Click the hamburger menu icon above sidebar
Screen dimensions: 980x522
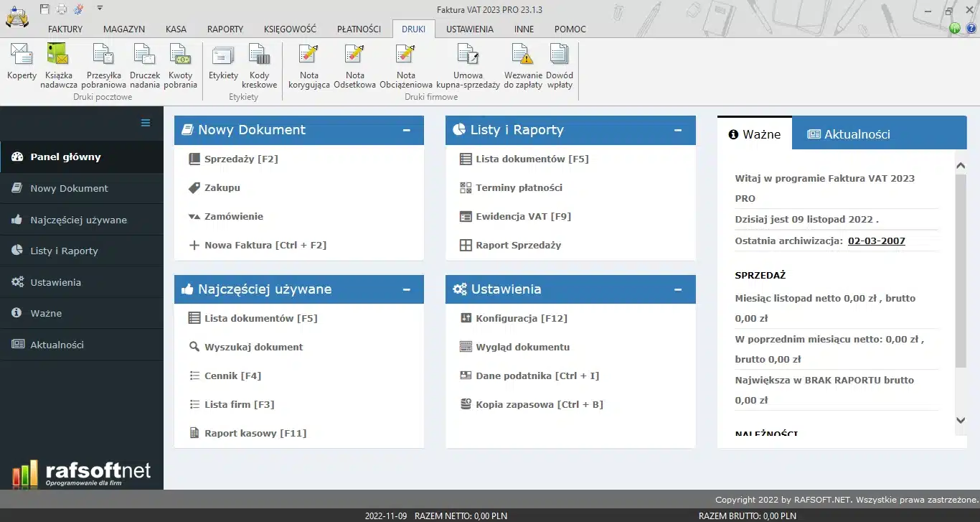pyautogui.click(x=146, y=123)
